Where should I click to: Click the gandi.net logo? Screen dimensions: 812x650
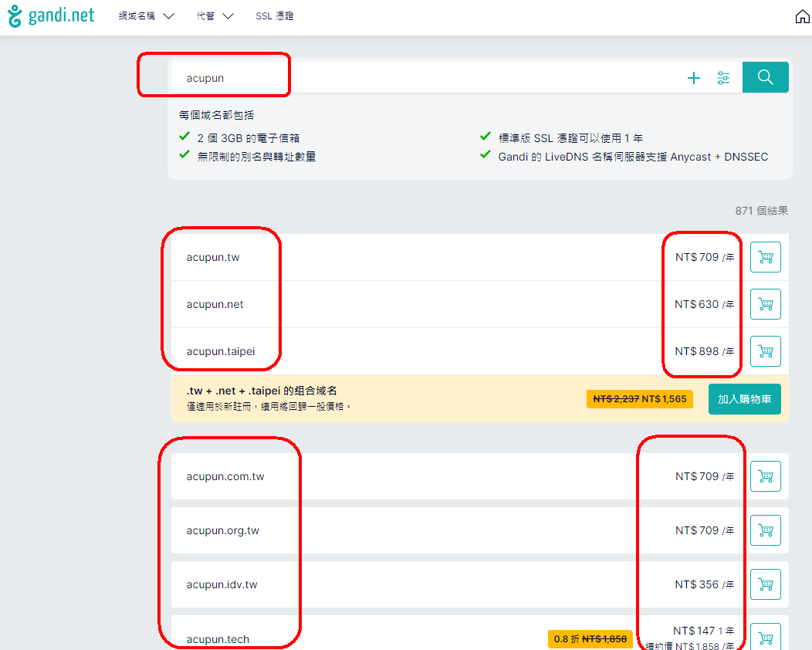pyautogui.click(x=51, y=16)
